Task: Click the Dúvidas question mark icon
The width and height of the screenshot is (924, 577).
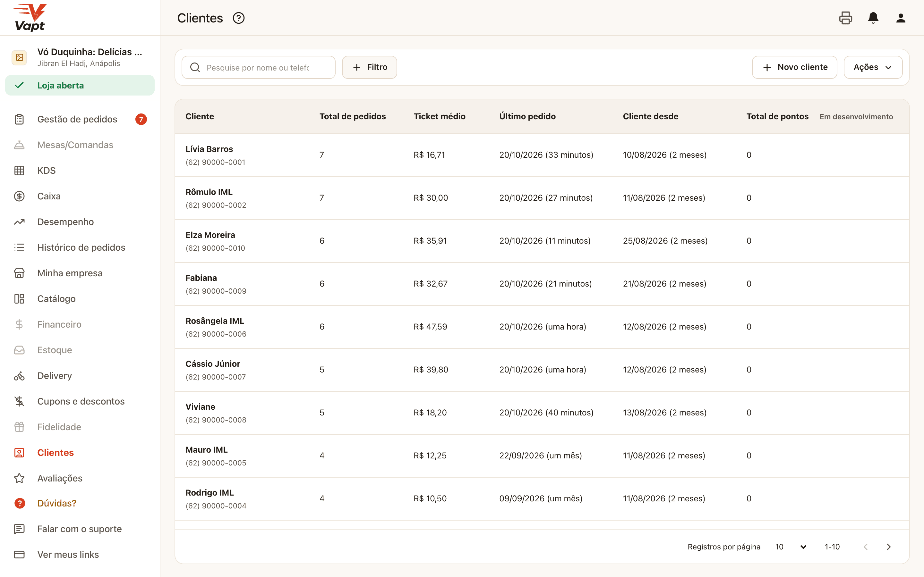Action: tap(20, 503)
